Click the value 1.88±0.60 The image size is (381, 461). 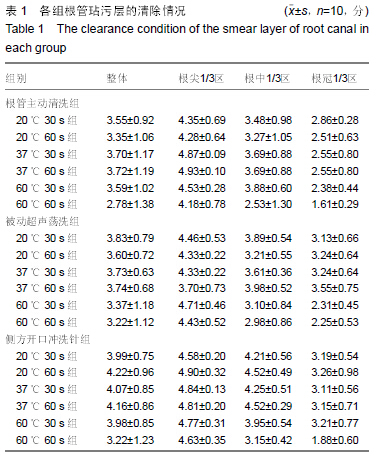pos(335,440)
